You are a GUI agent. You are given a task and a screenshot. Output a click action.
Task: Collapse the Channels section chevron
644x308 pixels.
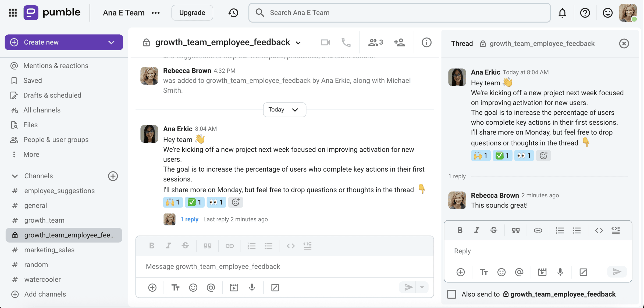(15, 176)
